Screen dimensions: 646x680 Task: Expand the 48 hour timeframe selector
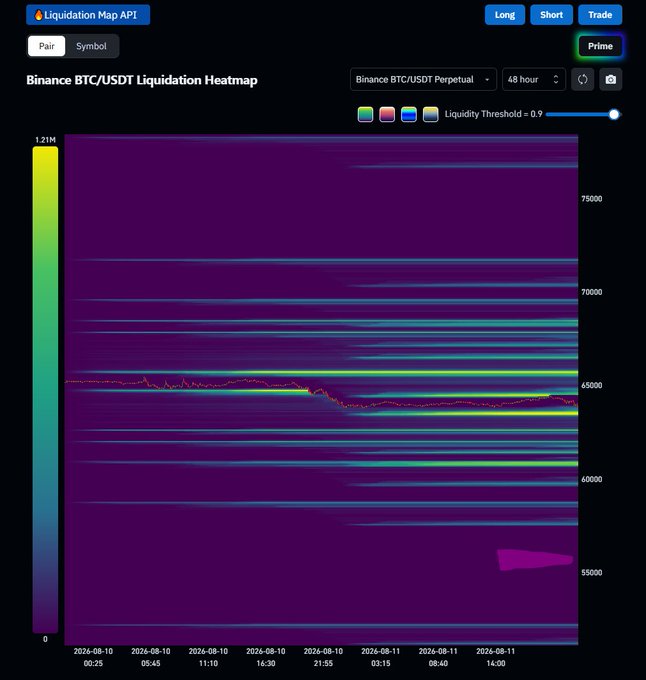[x=534, y=79]
